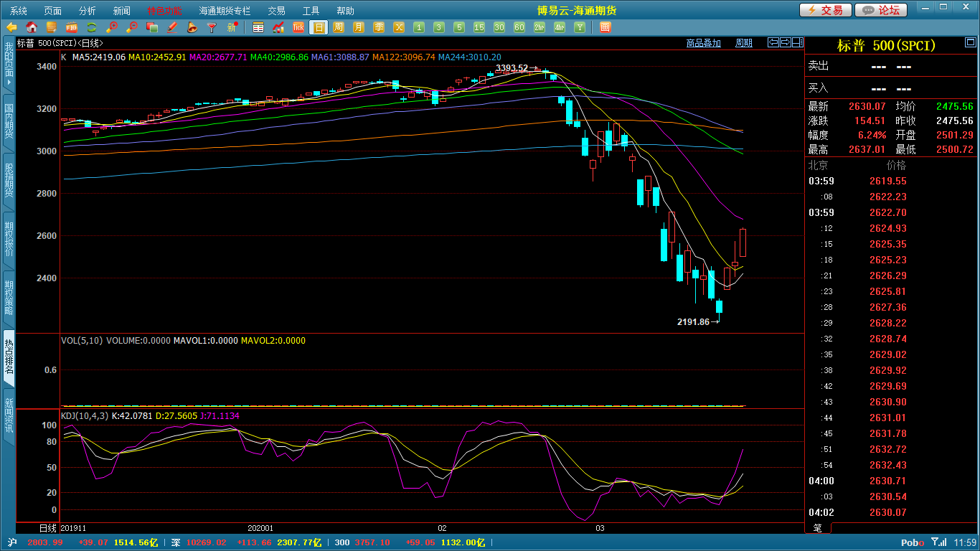
Task: Zoom out with the minus magnifier
Action: 131,27
